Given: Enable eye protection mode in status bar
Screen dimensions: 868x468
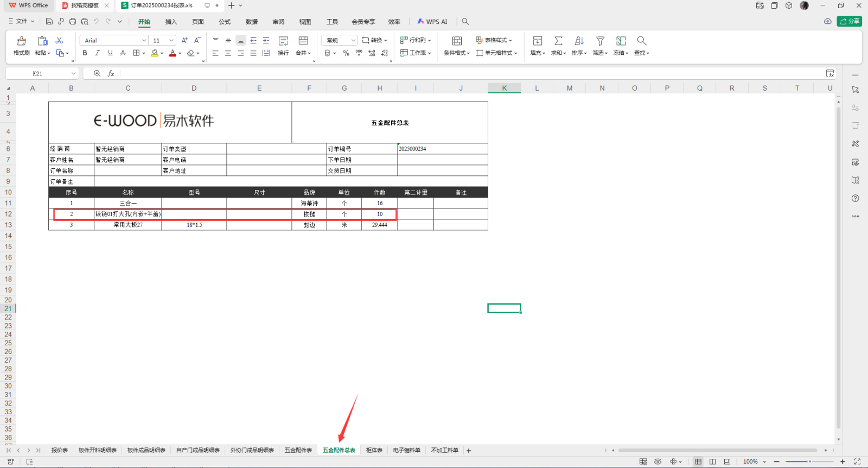Looking at the screenshot, I should pos(658,461).
